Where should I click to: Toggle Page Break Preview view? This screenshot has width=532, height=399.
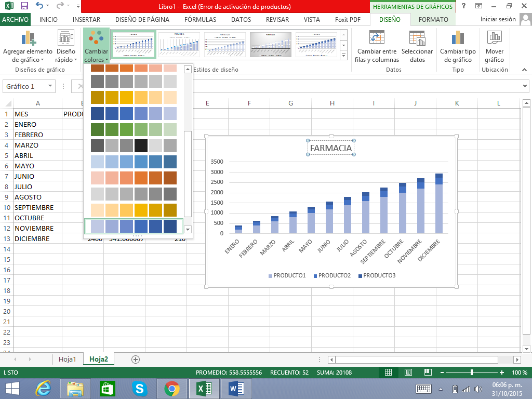(428, 373)
